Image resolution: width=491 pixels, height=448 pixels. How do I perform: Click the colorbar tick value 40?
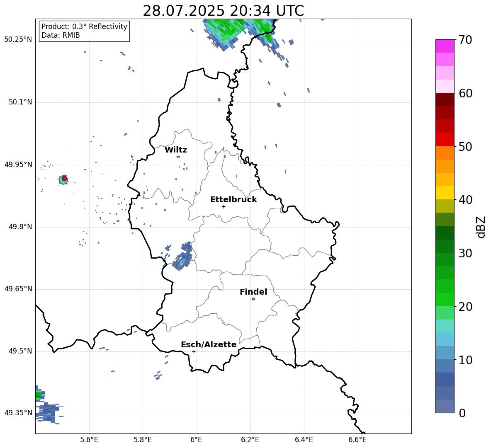point(465,200)
